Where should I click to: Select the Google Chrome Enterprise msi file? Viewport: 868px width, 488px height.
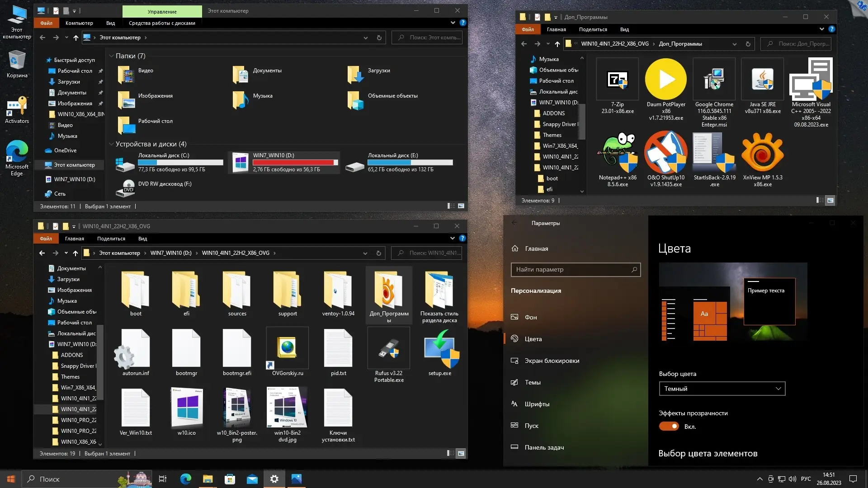pyautogui.click(x=714, y=80)
